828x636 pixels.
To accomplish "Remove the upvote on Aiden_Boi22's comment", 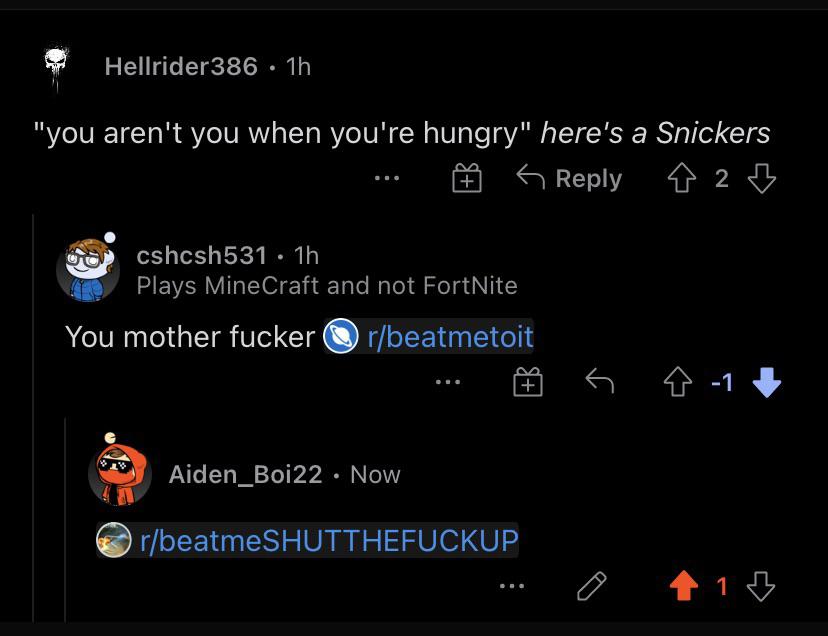I will [x=683, y=585].
